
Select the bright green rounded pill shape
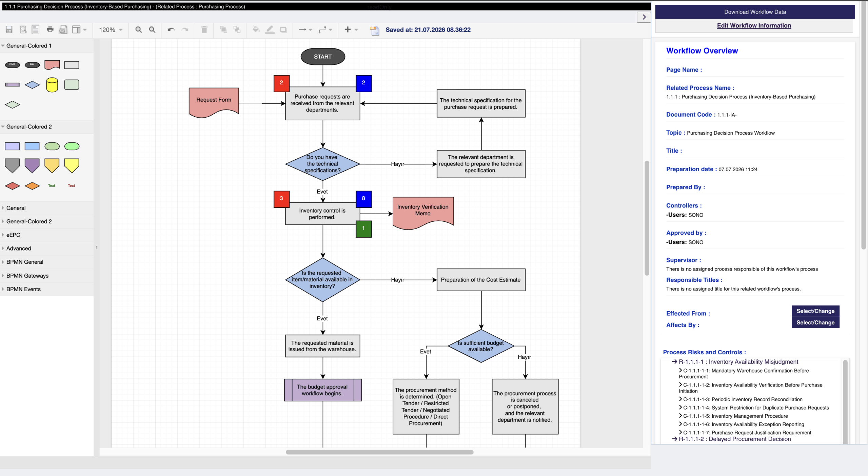point(72,146)
